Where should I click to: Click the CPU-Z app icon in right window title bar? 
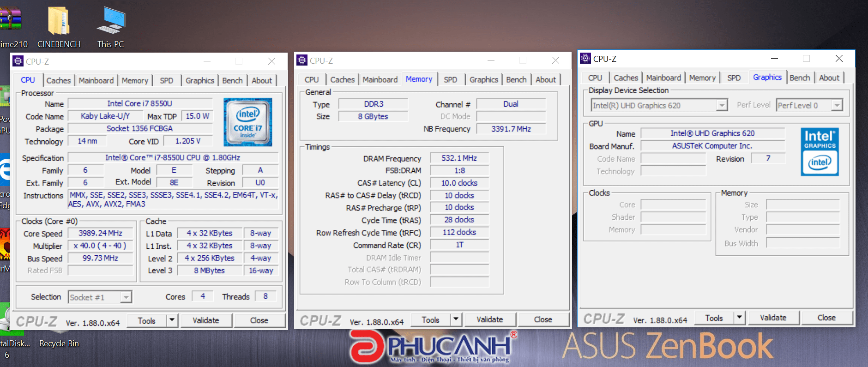(x=585, y=58)
